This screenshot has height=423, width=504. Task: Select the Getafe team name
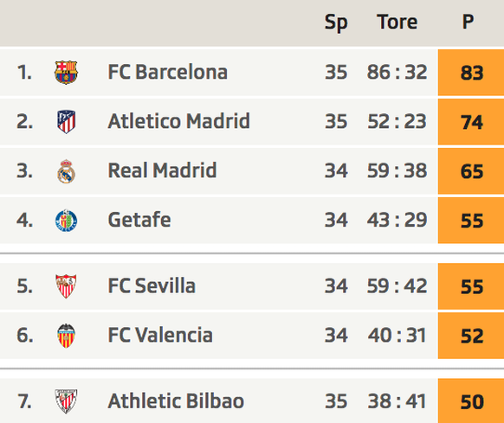(x=139, y=220)
